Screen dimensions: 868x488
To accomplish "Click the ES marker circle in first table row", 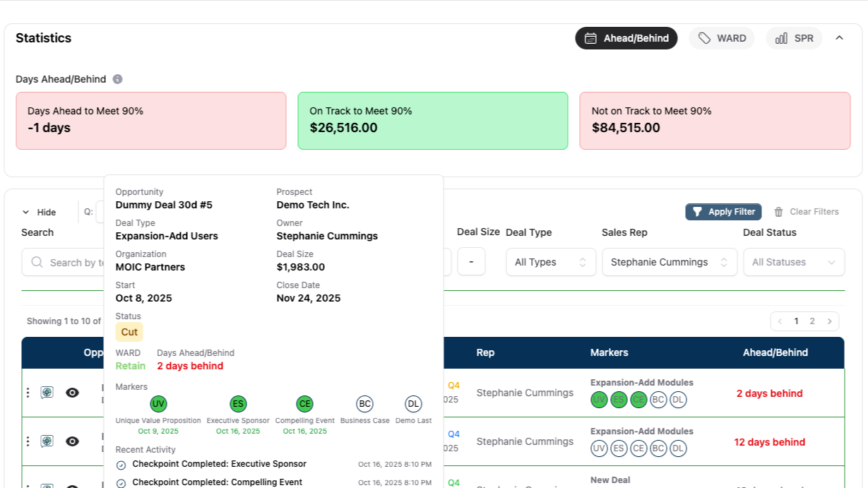I will [x=619, y=400].
